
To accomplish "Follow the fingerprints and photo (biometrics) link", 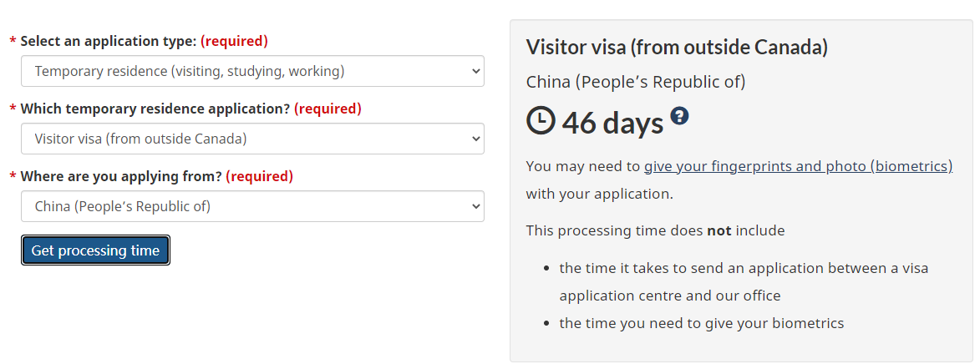I will tap(798, 166).
